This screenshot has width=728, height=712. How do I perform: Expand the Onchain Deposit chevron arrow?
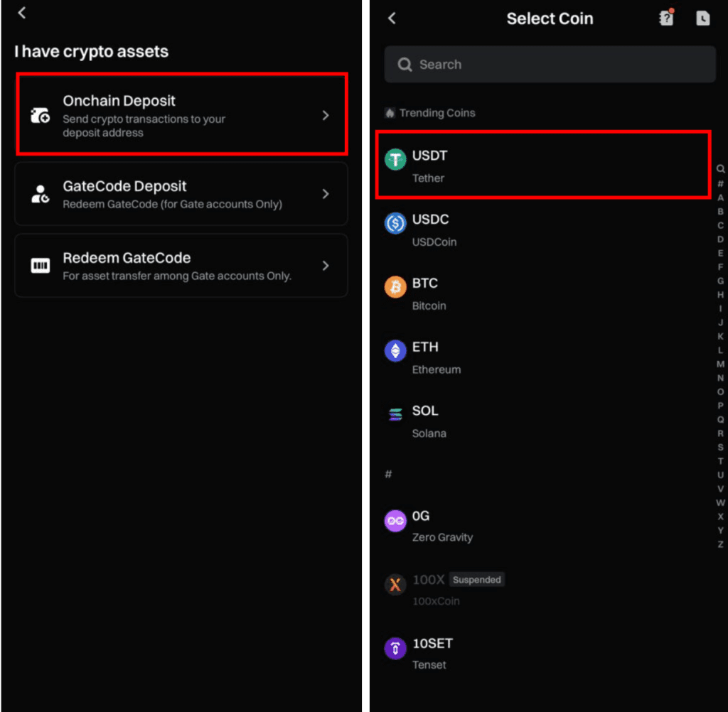click(x=326, y=115)
